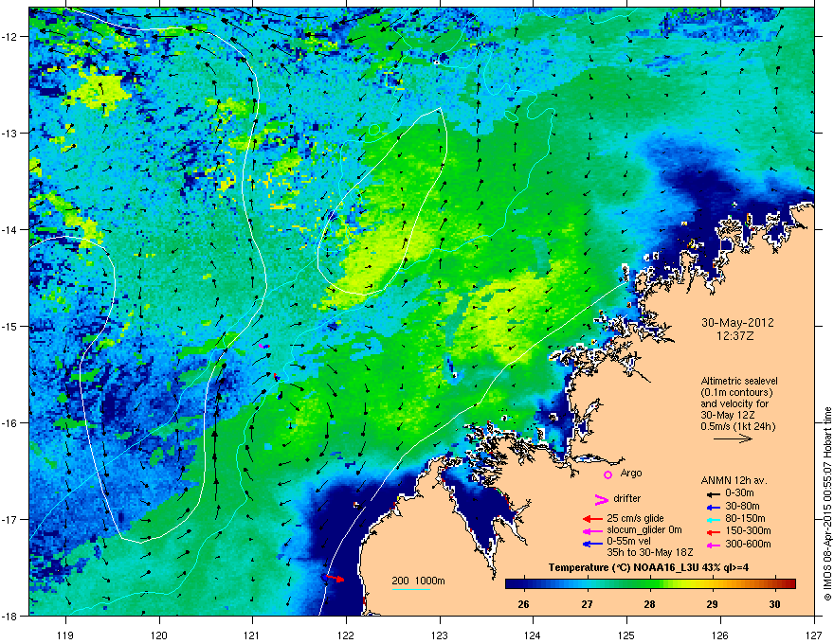Viewport: 834px width, 644px height.
Task: Click the 'Argo' legend label
Action: (x=631, y=473)
